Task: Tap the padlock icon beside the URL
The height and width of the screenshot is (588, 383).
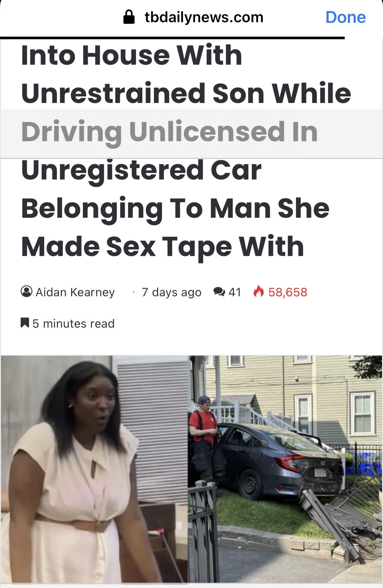Action: pyautogui.click(x=129, y=17)
